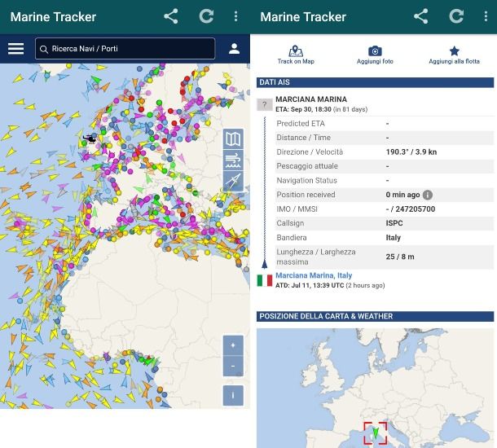Tap the refresh icon in right Marine Tracker header
This screenshot has height=448, width=497.
coord(456,16)
